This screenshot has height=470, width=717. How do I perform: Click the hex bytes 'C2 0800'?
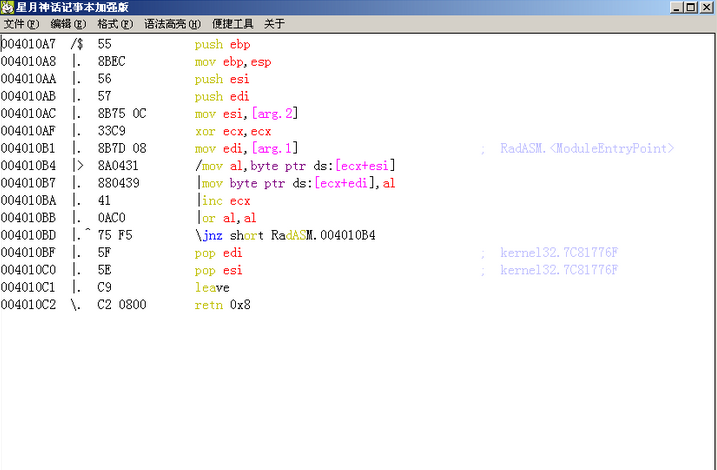click(122, 305)
